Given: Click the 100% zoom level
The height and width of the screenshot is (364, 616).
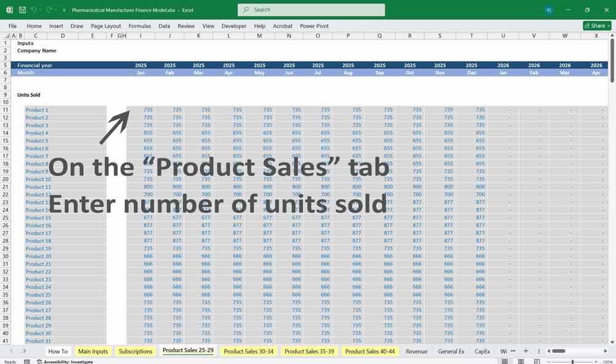Looking at the screenshot, I should tap(607, 362).
